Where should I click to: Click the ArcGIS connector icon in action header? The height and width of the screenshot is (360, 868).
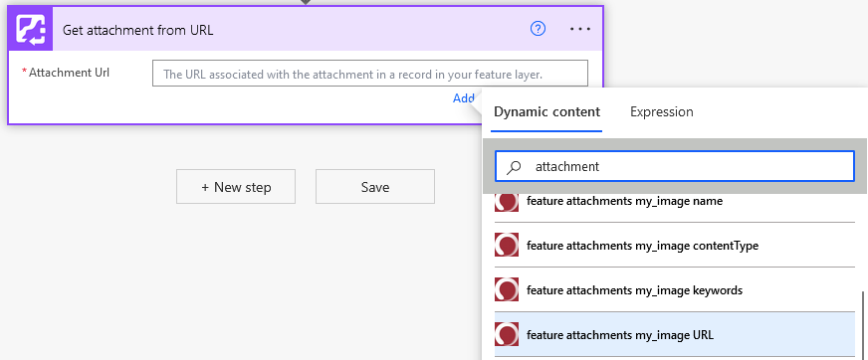(x=31, y=29)
